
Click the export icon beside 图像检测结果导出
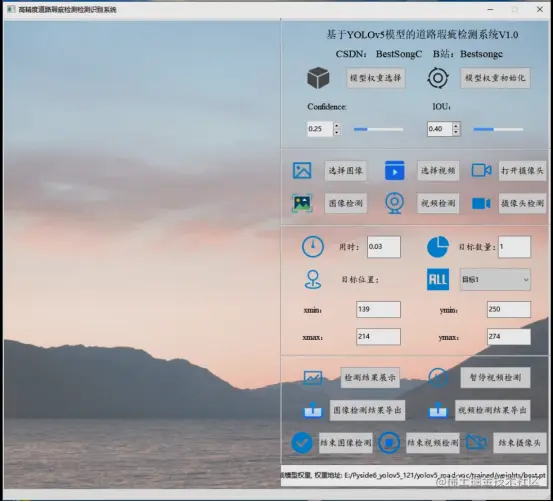point(313,411)
